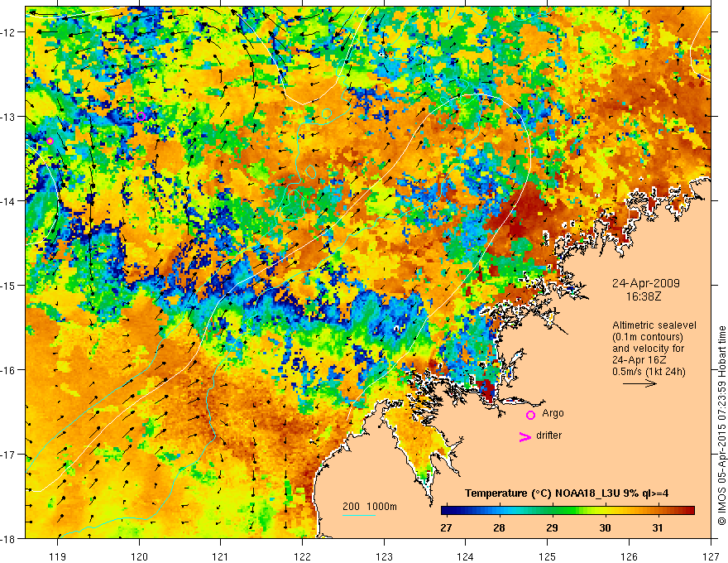Viewport: 728px width, 563px height.
Task: Click latitude axis label -16
Action: click(9, 370)
